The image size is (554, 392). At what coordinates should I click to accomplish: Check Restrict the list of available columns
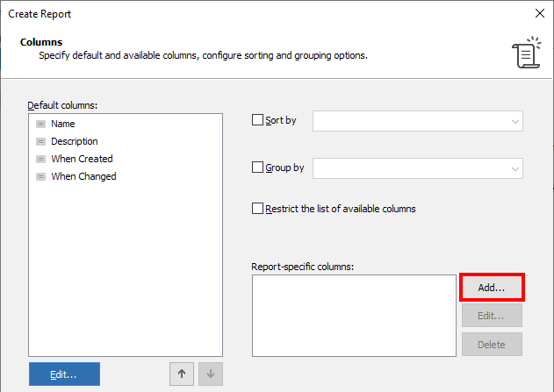257,209
